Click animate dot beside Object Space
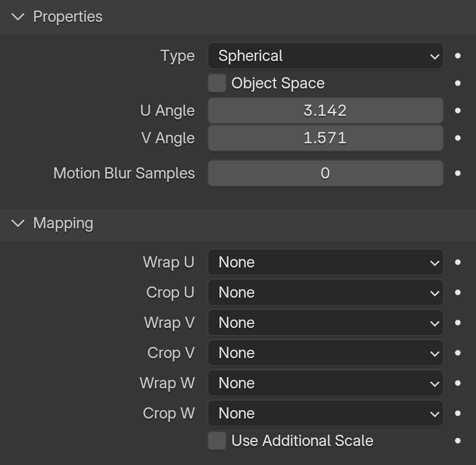The width and height of the screenshot is (476, 465). [458, 83]
